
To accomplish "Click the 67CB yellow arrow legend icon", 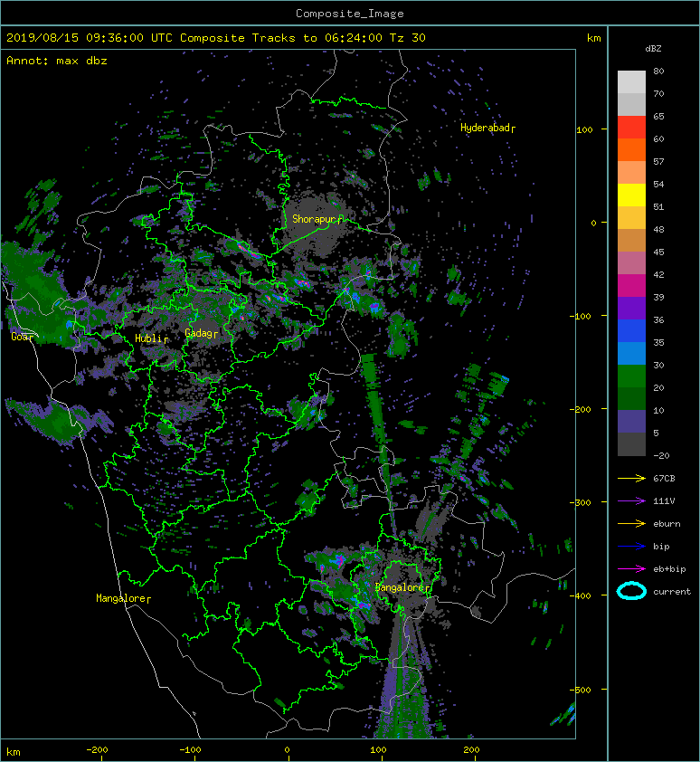I will pos(631,478).
